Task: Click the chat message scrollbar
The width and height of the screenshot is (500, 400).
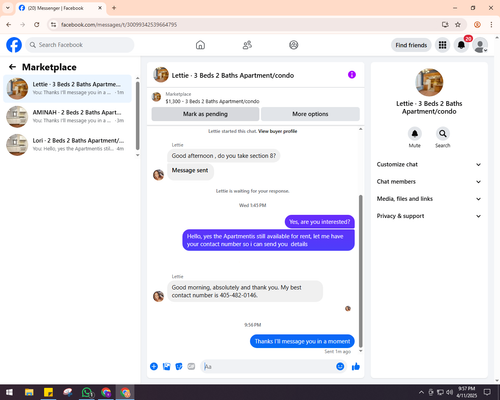Action: click(x=360, y=271)
